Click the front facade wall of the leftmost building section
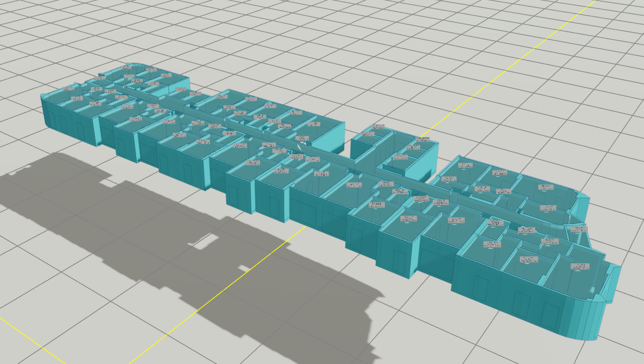 click(x=70, y=124)
